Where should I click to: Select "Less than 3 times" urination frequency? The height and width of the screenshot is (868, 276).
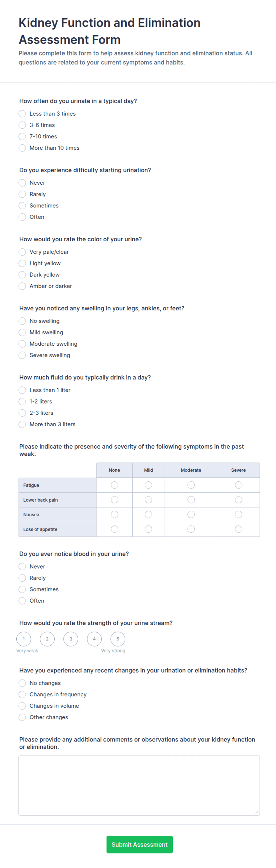point(22,114)
